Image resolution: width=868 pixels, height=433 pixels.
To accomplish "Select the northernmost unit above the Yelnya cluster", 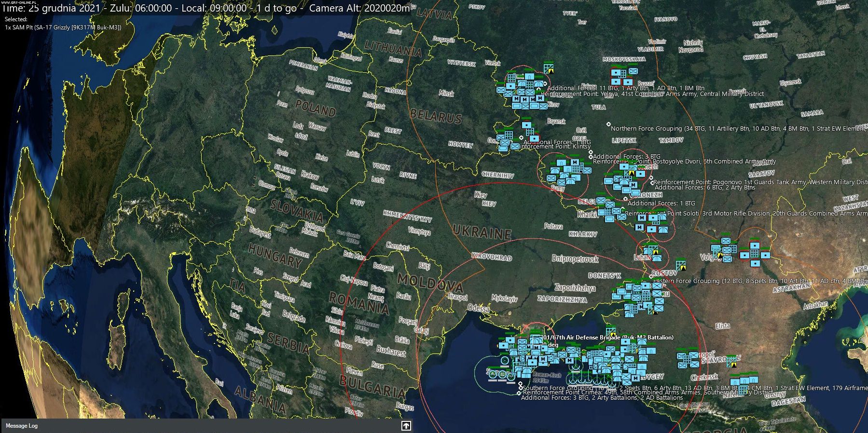I will 548,68.
